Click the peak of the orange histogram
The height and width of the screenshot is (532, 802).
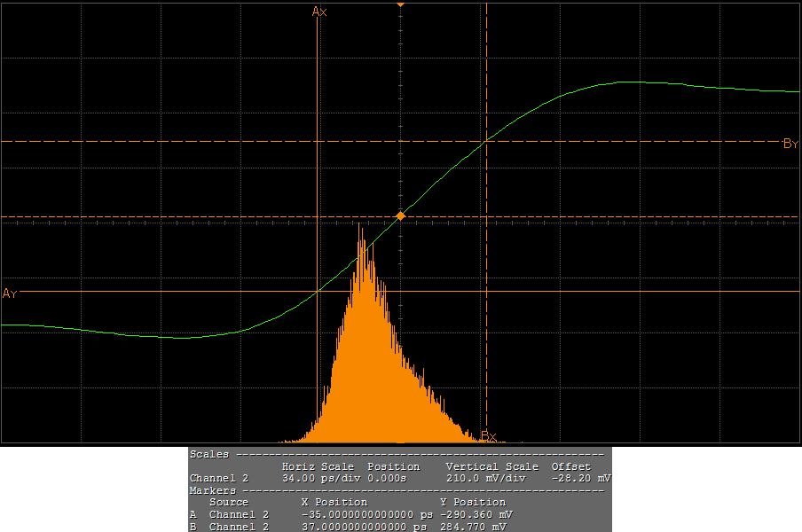tap(360, 225)
